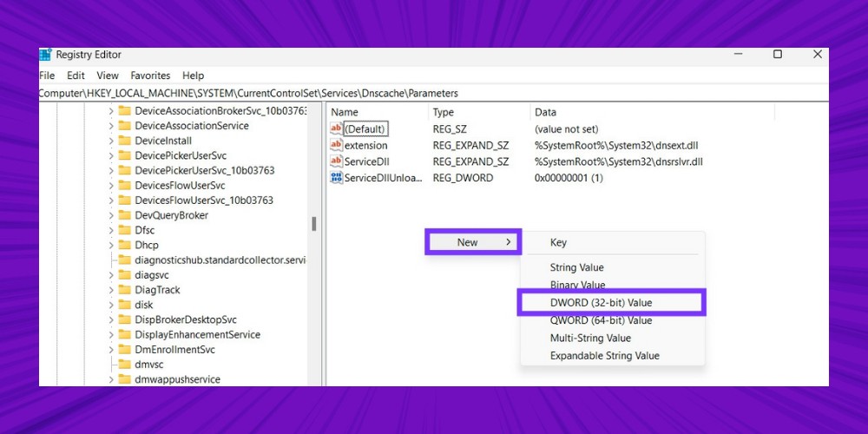Click the DeviceAssociationService folder icon
Screen dimensions: 868x434
pyautogui.click(x=124, y=126)
